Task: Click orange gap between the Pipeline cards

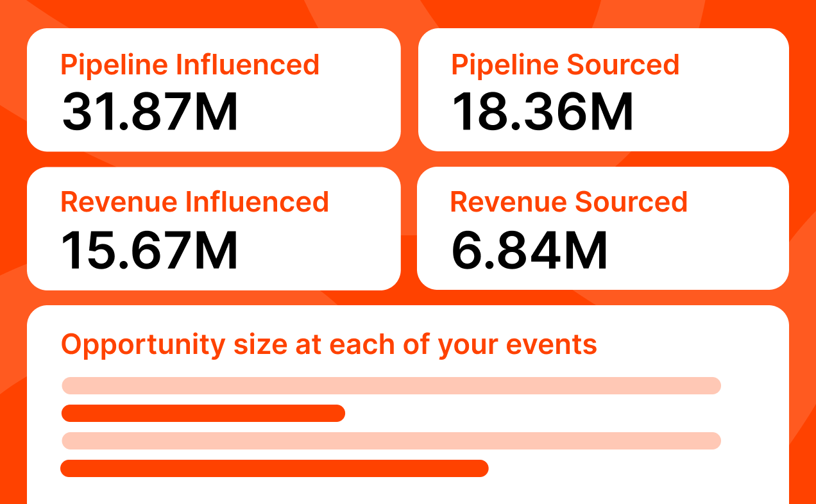Action: pos(409,90)
